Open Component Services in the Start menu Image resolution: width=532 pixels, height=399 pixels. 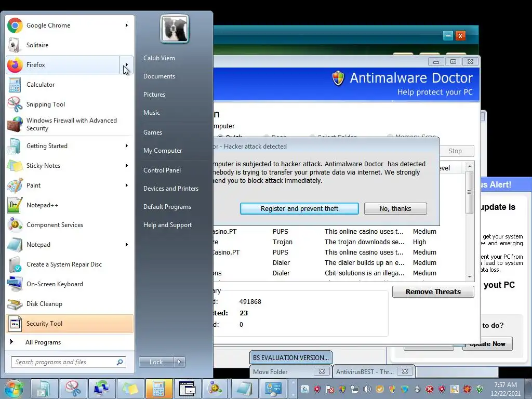70,224
